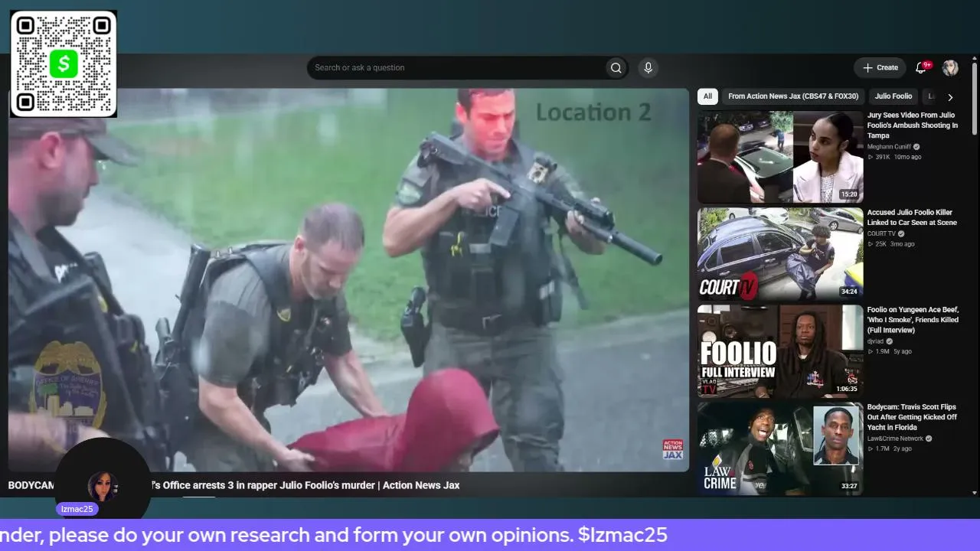Open 'Accused Julio Foolio Killer Linked to Car' title
The image size is (980, 551).
913,217
